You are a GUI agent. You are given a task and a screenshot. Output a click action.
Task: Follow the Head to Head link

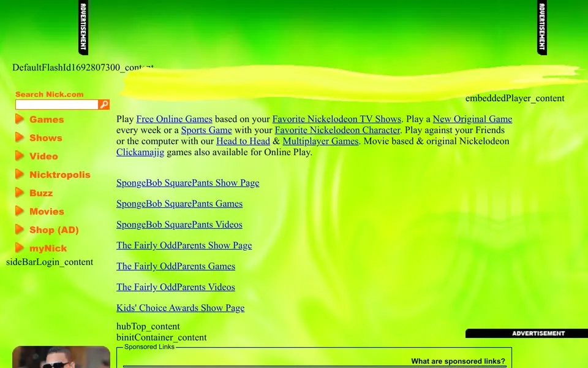[x=243, y=141]
